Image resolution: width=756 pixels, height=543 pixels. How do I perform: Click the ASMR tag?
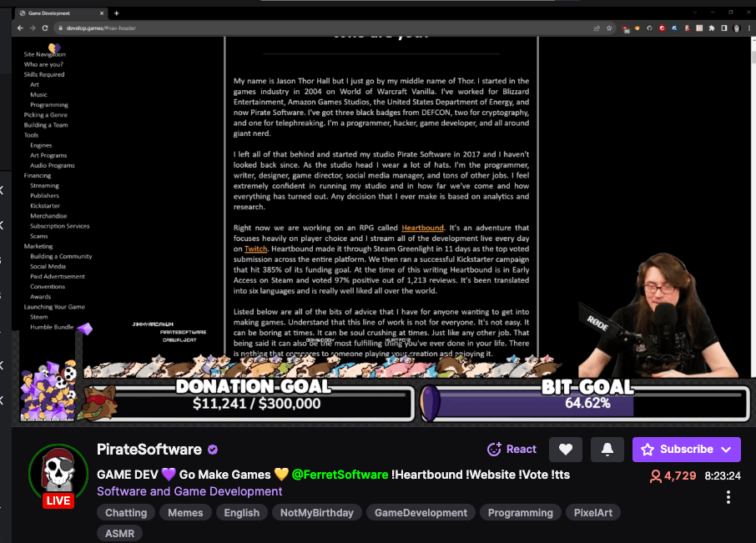tap(119, 533)
